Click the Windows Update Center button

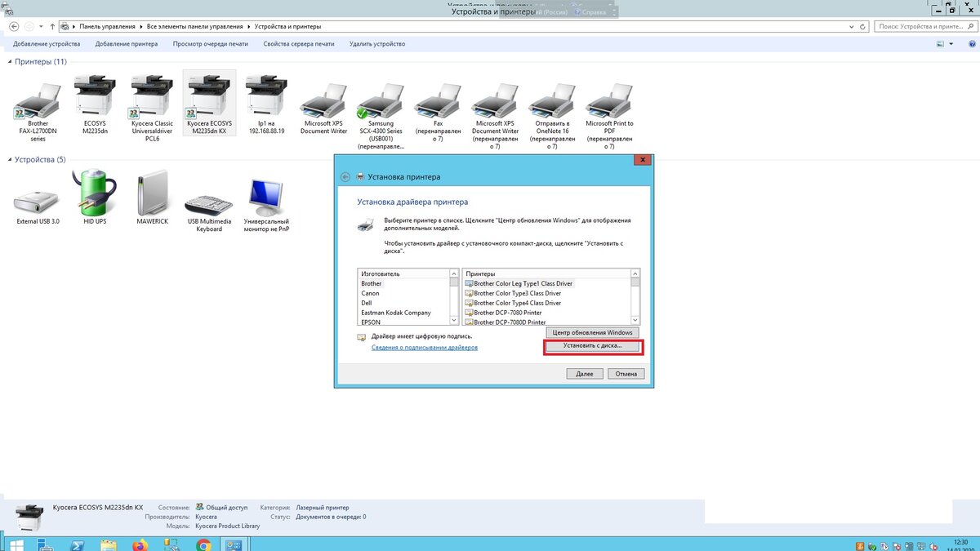click(x=593, y=332)
